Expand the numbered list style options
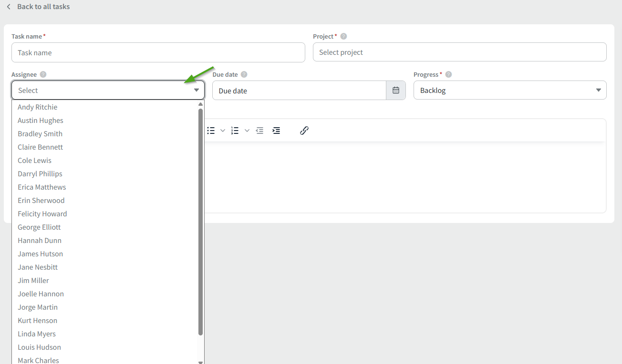The image size is (622, 364). 247,131
